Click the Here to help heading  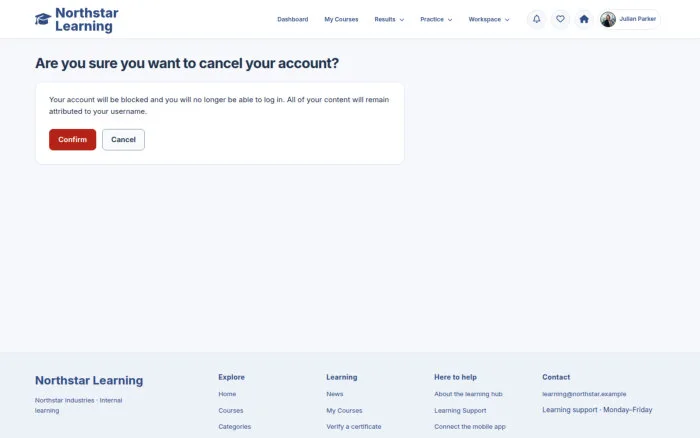coord(455,377)
